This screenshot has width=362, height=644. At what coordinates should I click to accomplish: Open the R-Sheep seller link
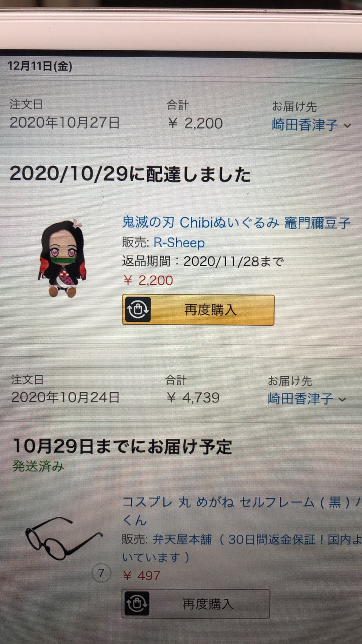point(179,243)
